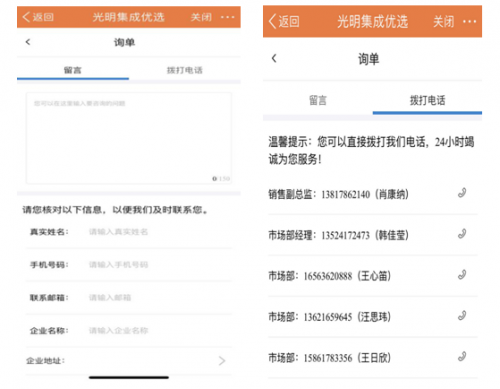This screenshot has width=500, height=389.
Task: Tap 返回 in right orange header
Action: pyautogui.click(x=284, y=22)
